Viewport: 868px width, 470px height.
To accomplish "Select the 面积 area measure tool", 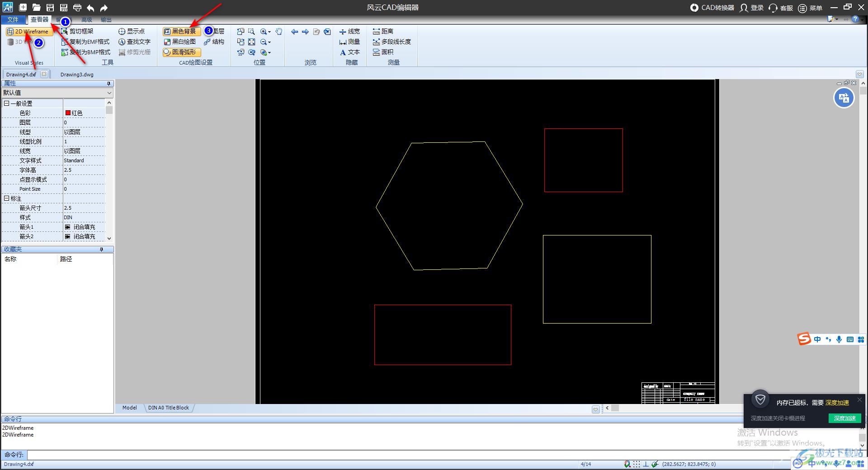I will [x=383, y=52].
